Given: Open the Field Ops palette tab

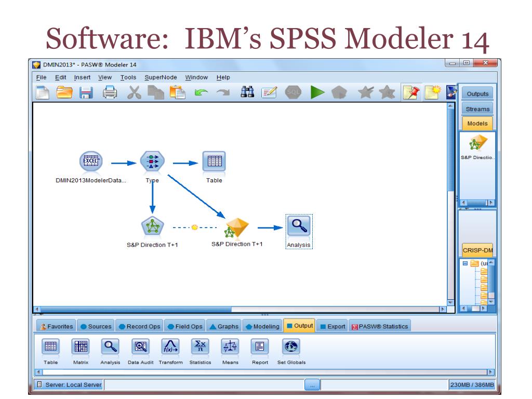Looking at the screenshot, I should click(x=185, y=326).
